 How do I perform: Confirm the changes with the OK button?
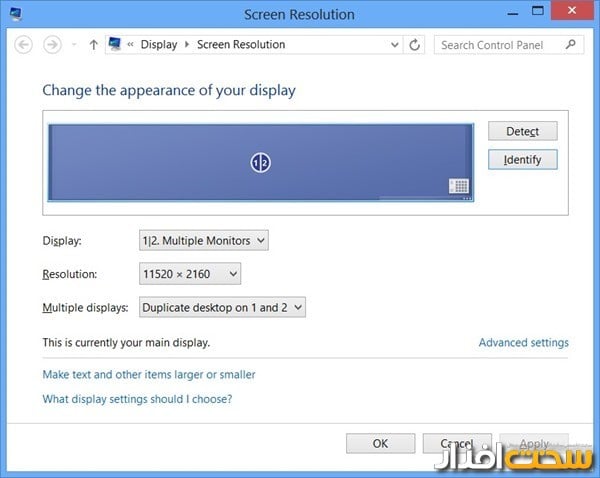coord(380,443)
